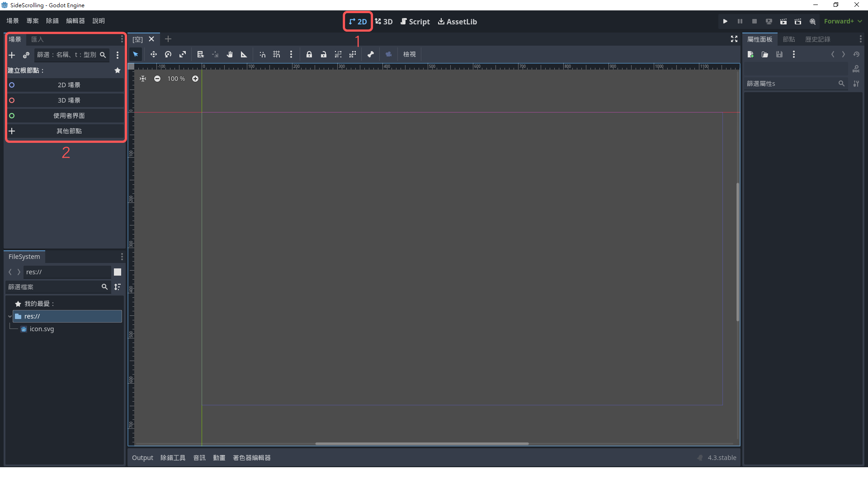Toggle smart snap in viewport toolbar
The height and width of the screenshot is (488, 868).
coord(262,54)
